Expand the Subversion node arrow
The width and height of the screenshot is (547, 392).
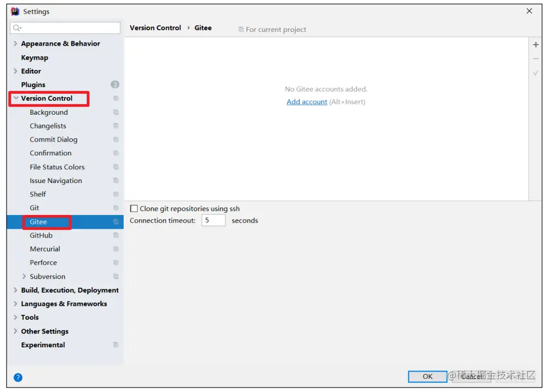coord(24,276)
